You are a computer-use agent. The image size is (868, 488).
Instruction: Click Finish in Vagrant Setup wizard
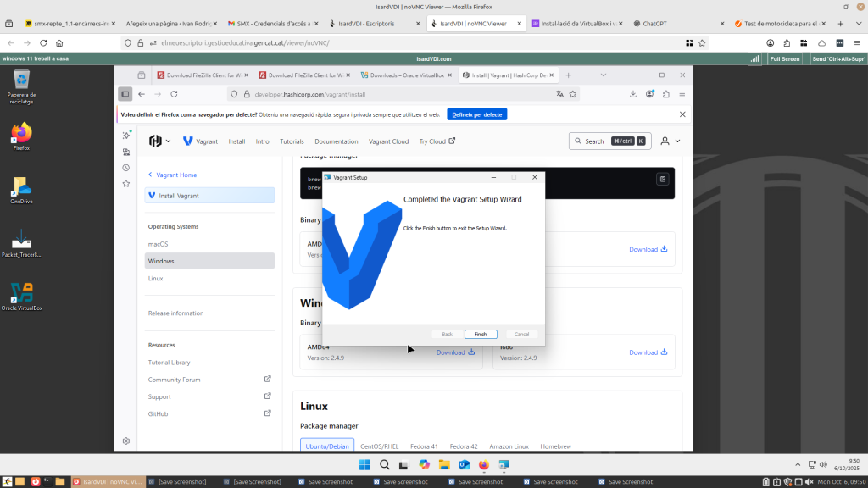tap(480, 334)
